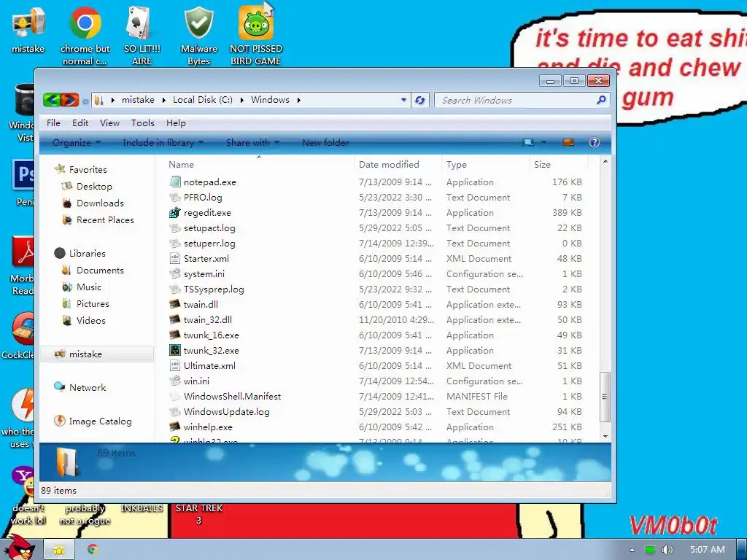This screenshot has height=560, width=747.
Task: Click the New folder button
Action: pyautogui.click(x=325, y=142)
